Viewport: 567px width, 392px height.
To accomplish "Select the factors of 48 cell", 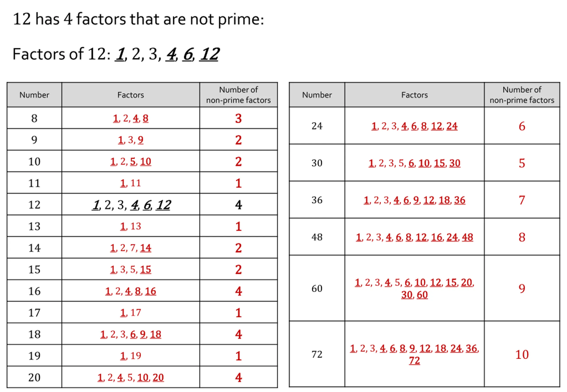I will (x=414, y=237).
